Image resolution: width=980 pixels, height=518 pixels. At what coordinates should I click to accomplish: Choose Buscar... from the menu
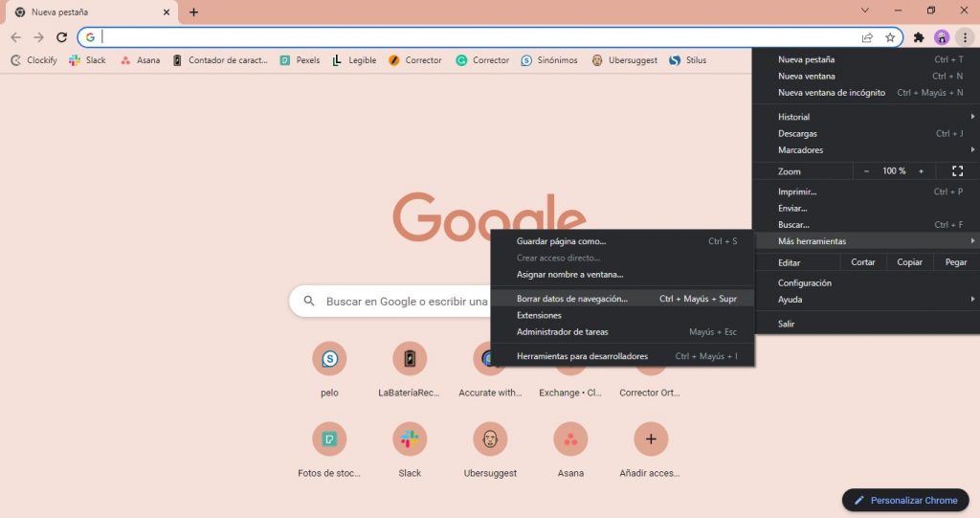point(865,225)
